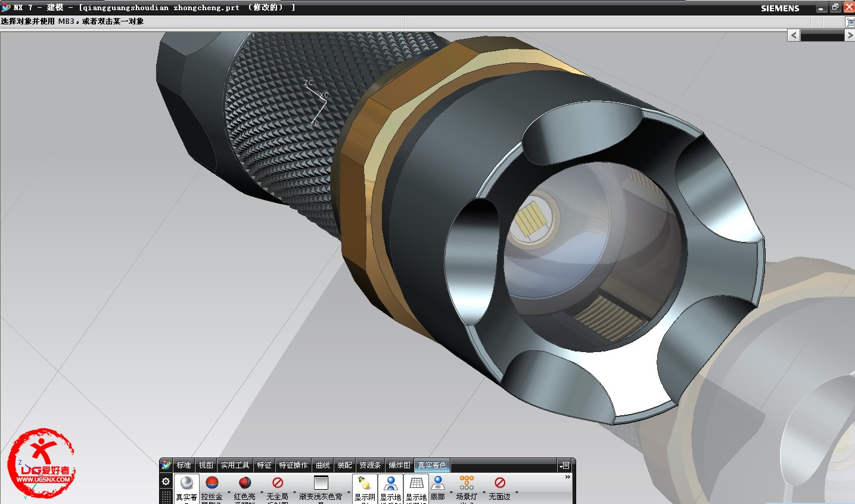Switch to the 特征操作 tab

(x=294, y=465)
